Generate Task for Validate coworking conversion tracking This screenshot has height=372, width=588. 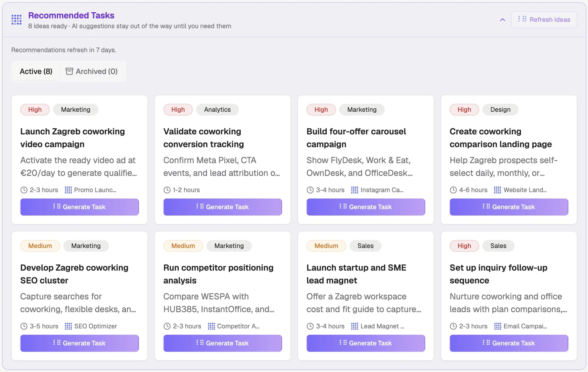point(223,207)
